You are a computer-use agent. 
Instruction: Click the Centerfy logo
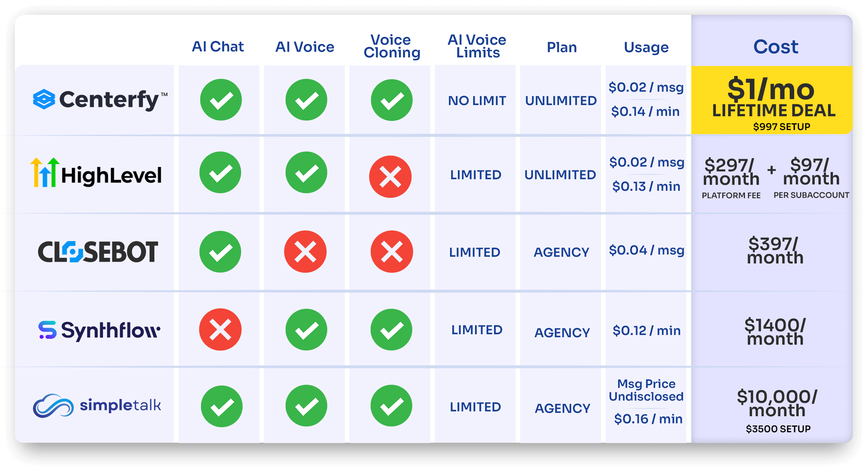click(100, 100)
